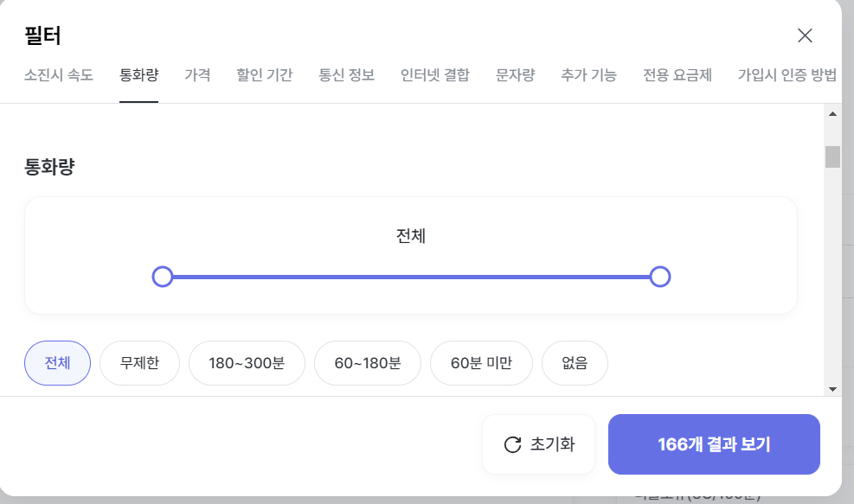Close the 필터 dialog with the X icon
The height and width of the screenshot is (504, 854).
click(x=805, y=36)
